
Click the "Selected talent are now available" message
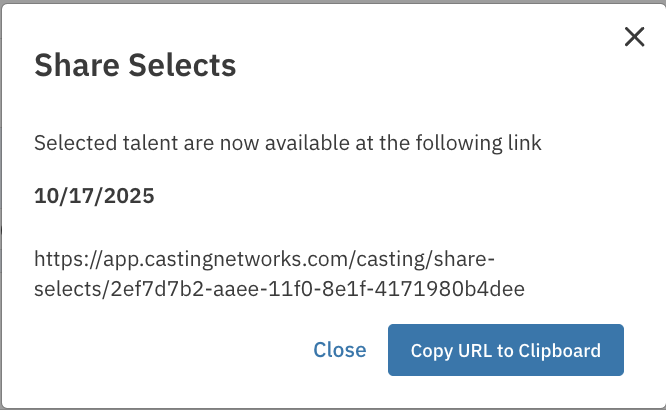click(288, 143)
